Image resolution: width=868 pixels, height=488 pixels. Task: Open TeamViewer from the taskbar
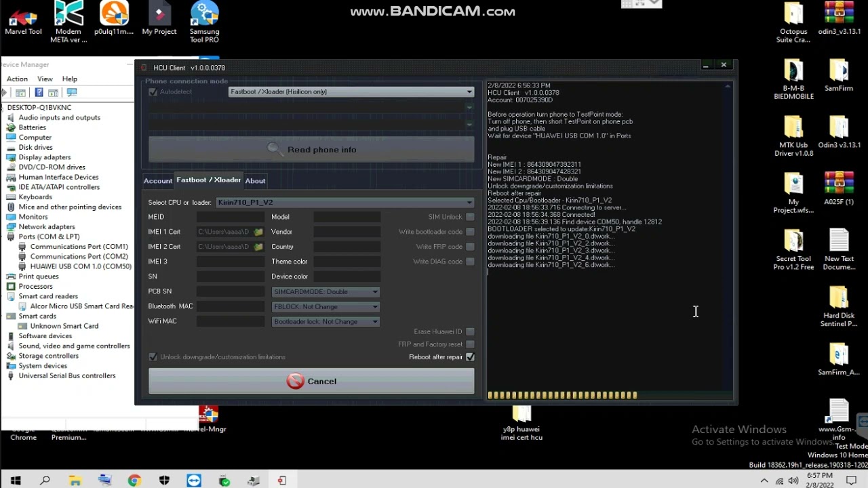pyautogui.click(x=194, y=481)
